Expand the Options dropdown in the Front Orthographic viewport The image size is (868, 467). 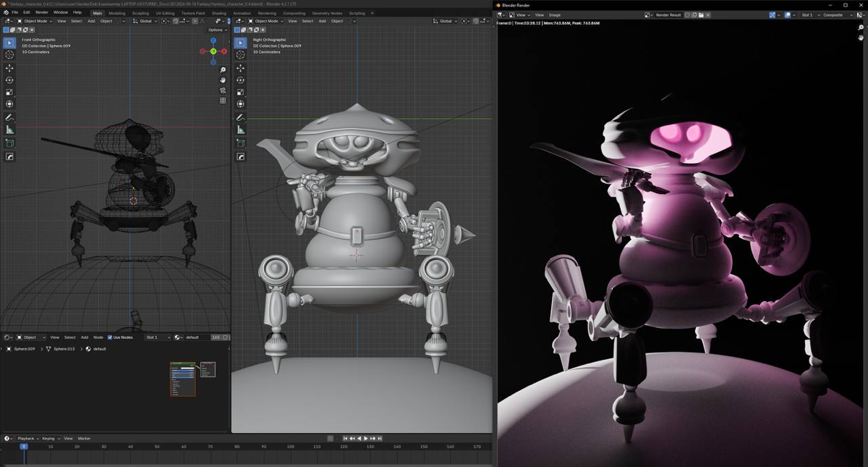[x=217, y=30]
